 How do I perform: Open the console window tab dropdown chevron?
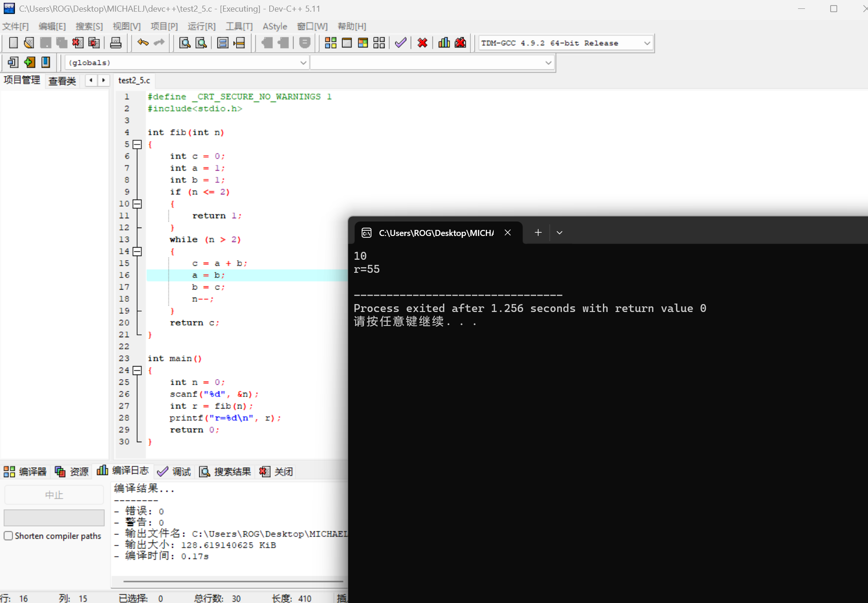point(560,233)
